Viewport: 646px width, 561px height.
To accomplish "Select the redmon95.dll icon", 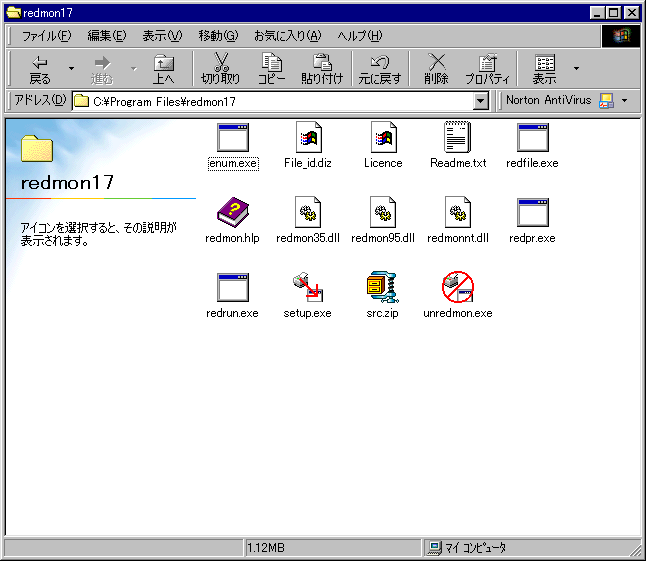I will coord(383,212).
